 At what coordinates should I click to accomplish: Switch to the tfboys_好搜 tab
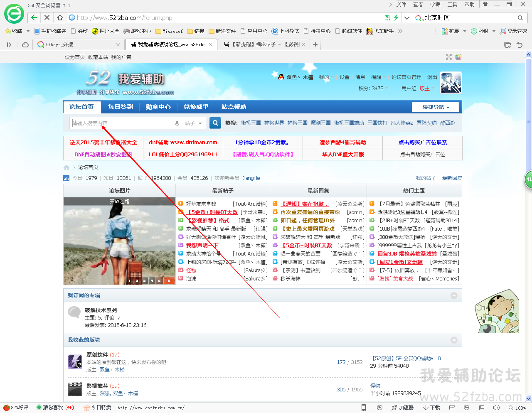pos(78,44)
